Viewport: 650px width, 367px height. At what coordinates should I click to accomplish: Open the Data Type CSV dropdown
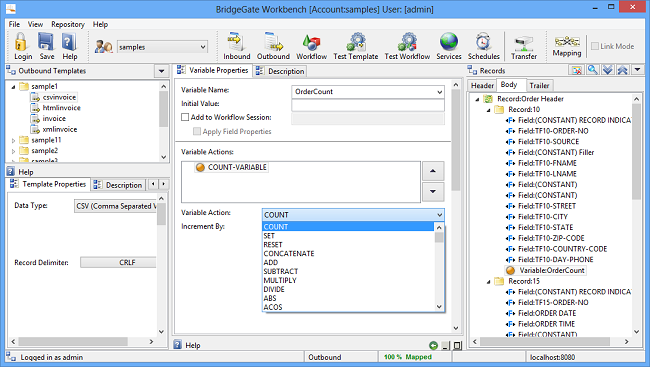coord(116,206)
